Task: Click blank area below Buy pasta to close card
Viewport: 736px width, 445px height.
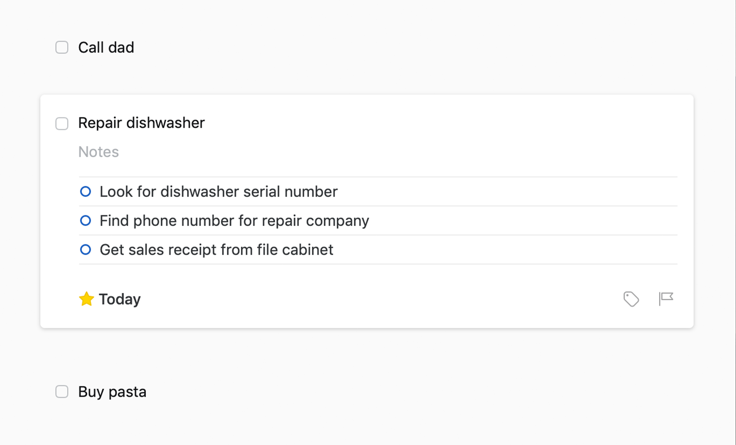Action: pos(367,425)
